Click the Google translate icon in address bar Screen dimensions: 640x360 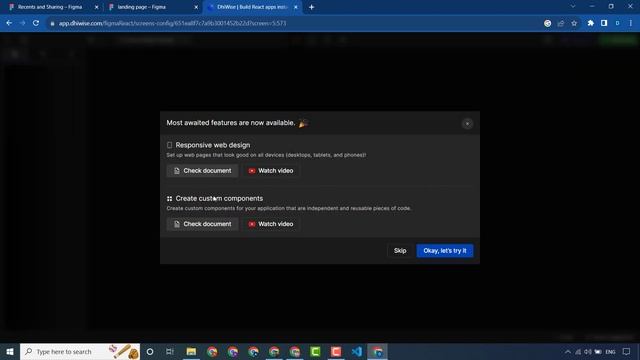(x=547, y=23)
